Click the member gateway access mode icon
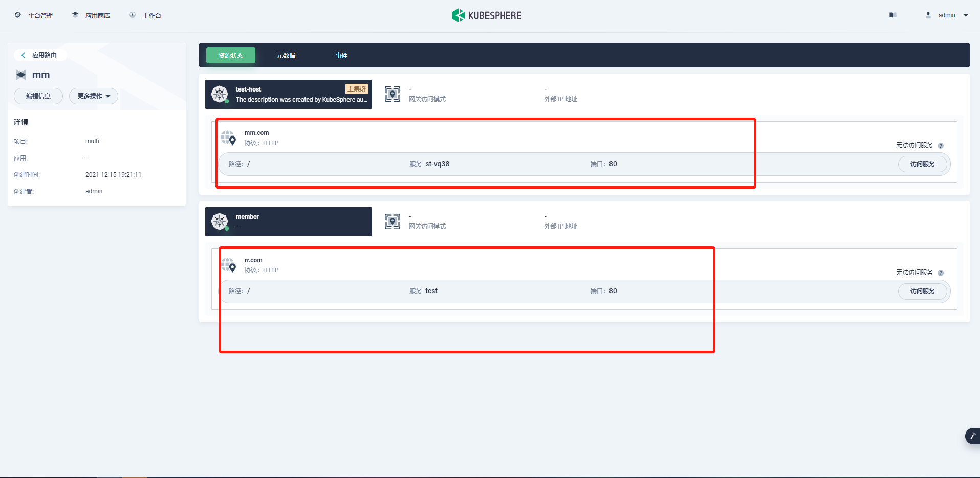This screenshot has height=478, width=980. tap(393, 221)
